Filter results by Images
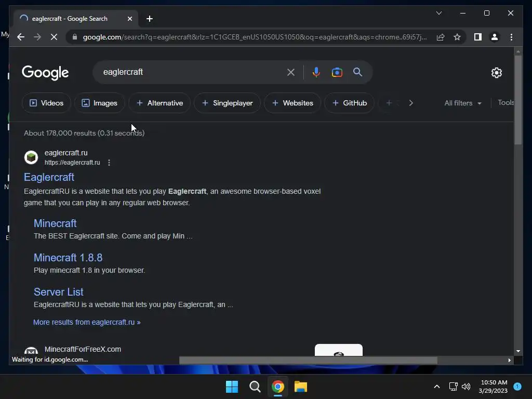The height and width of the screenshot is (399, 532). (99, 103)
